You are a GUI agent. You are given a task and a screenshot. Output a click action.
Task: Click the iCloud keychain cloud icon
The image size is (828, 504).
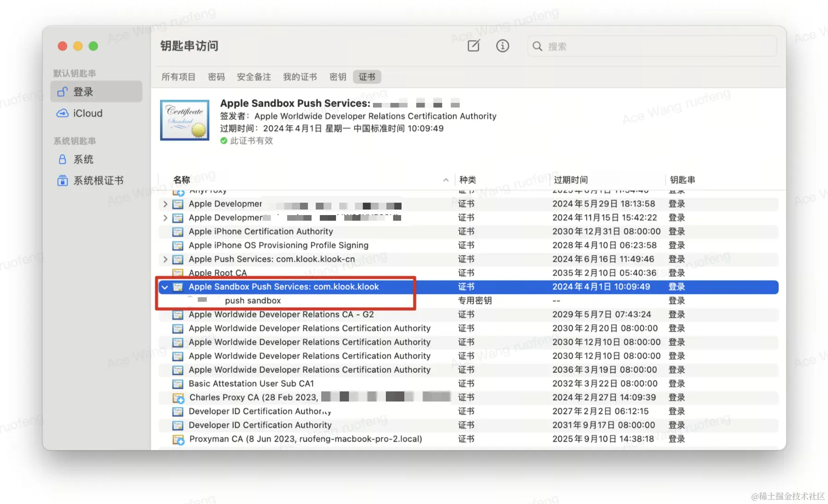[62, 113]
